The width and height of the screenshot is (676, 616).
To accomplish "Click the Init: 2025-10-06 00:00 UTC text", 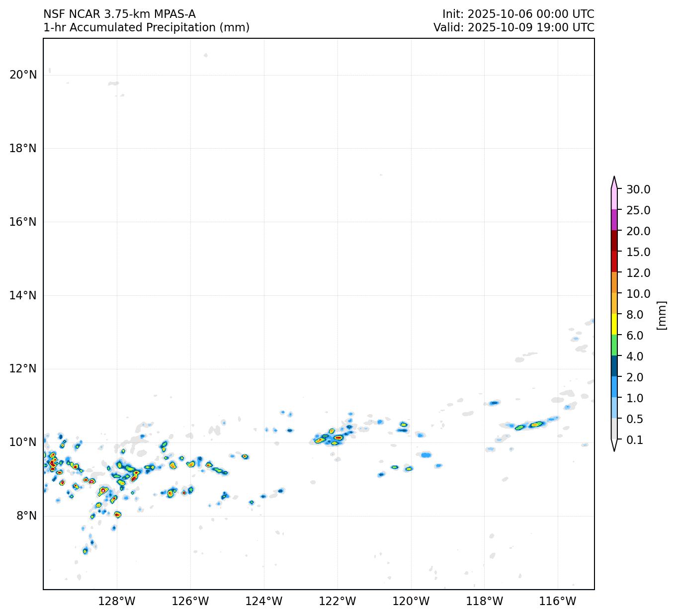I will 518,14.
